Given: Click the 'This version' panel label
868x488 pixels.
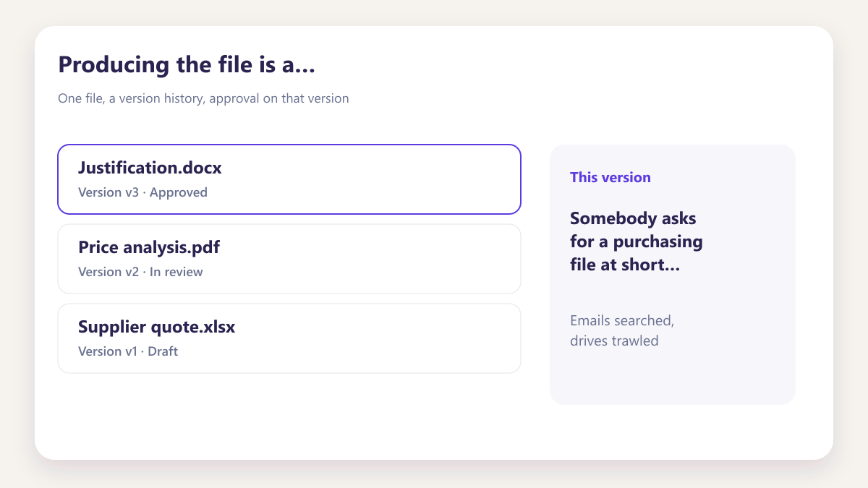Looking at the screenshot, I should click(610, 177).
